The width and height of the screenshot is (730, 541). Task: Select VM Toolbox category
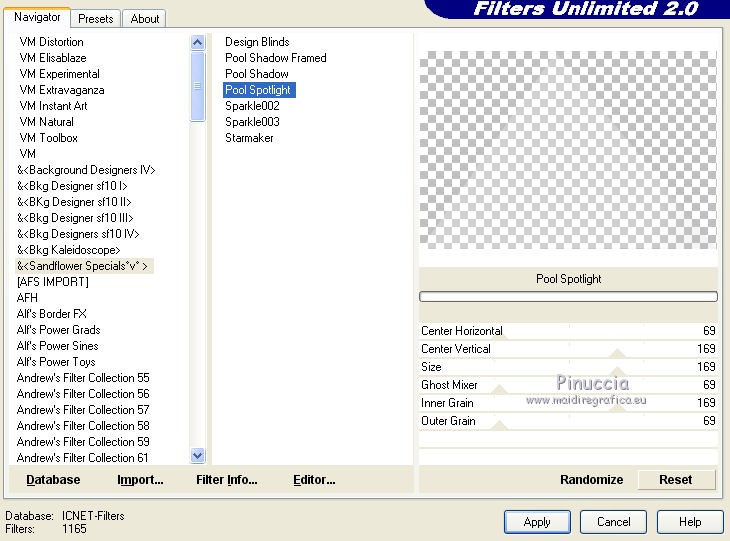point(48,138)
